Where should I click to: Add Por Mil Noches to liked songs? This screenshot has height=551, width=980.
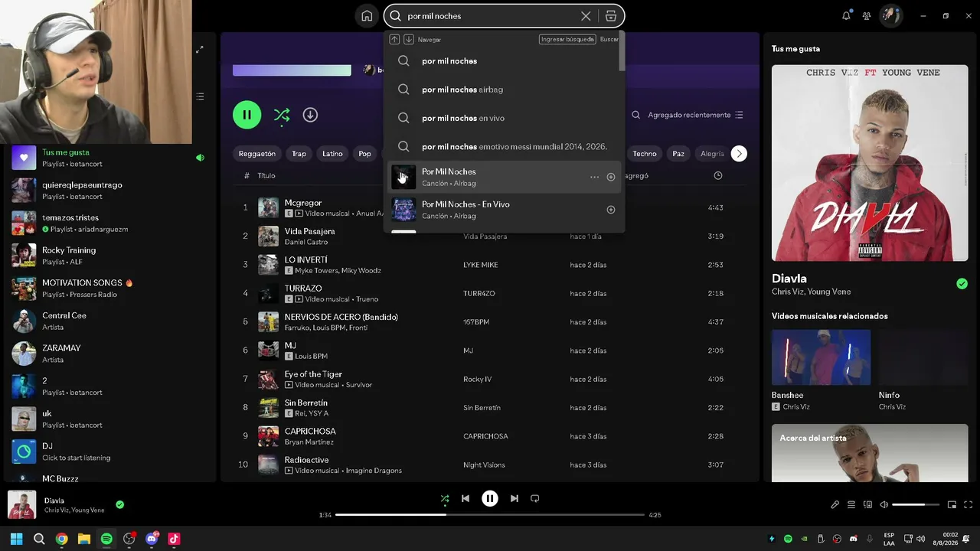tap(611, 177)
